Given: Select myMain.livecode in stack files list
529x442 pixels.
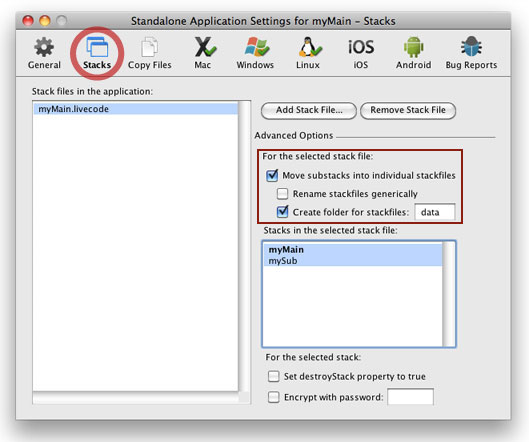Looking at the screenshot, I should pyautogui.click(x=136, y=109).
